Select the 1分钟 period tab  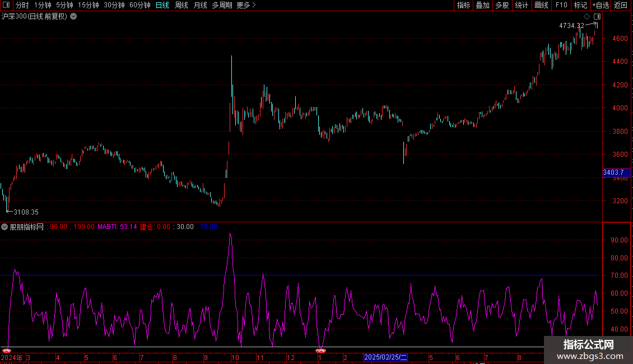click(43, 5)
